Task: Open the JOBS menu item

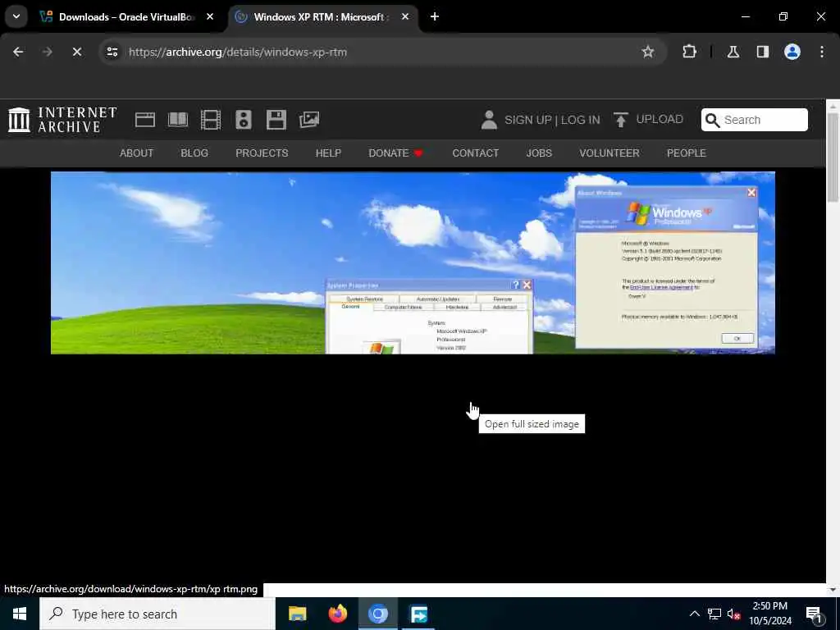Action: (x=539, y=153)
